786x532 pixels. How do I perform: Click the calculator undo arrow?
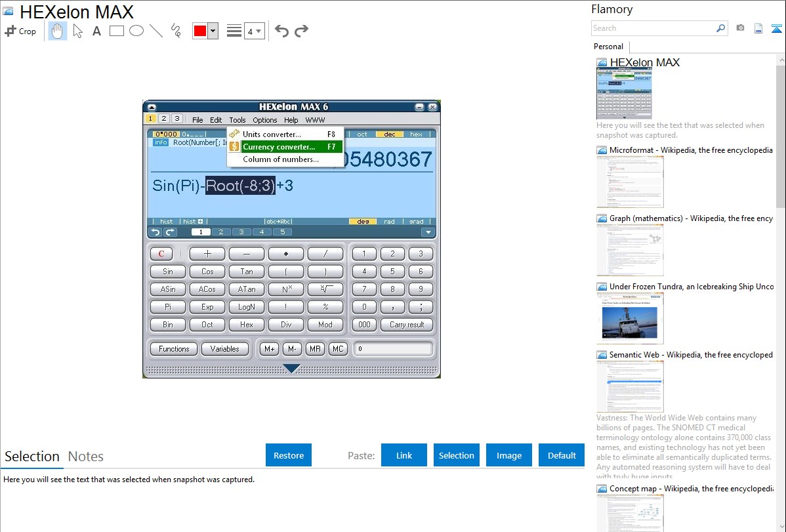point(156,232)
